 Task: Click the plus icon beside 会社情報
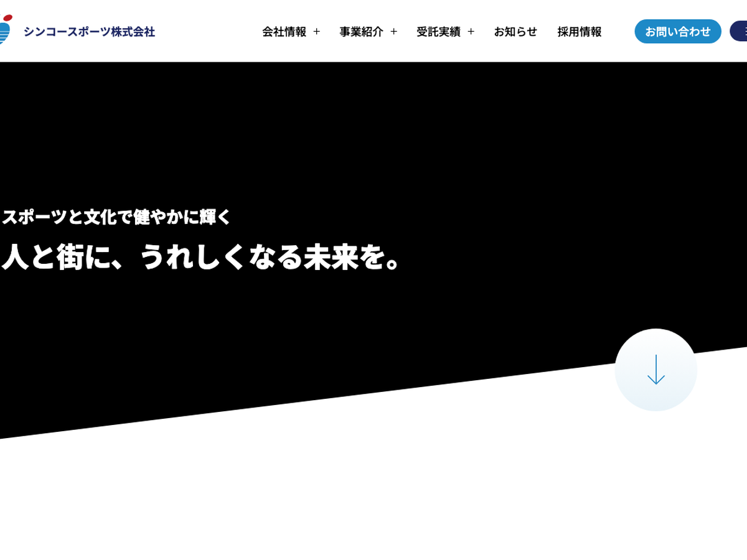tap(316, 32)
